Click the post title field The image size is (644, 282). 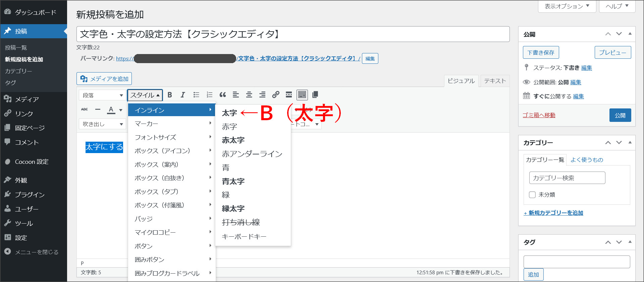click(293, 34)
